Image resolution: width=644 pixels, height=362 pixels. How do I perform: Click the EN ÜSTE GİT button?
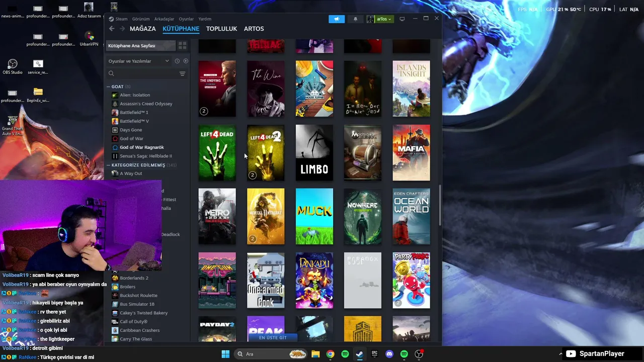click(273, 338)
